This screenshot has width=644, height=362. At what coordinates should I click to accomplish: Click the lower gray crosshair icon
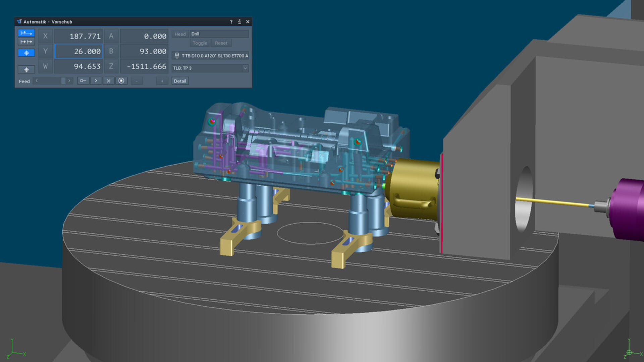click(26, 69)
